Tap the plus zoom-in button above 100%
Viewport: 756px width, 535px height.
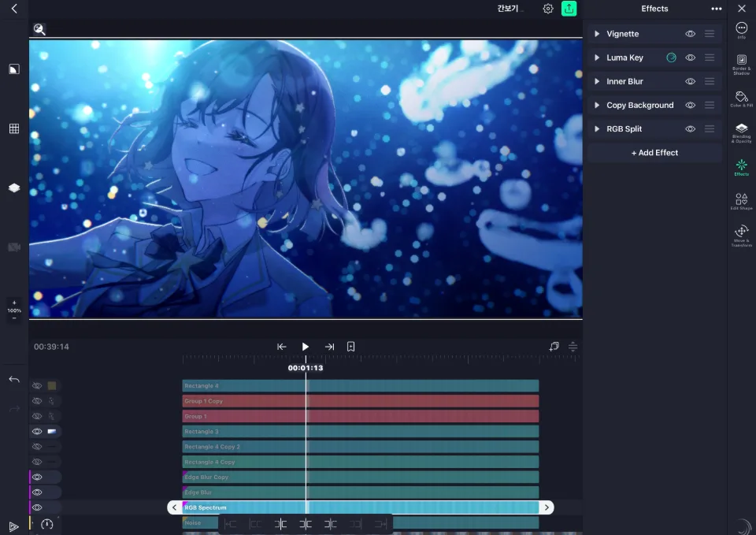click(14, 303)
